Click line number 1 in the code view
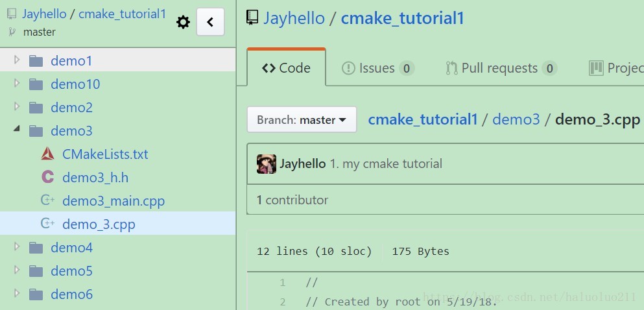This screenshot has height=310, width=644. 283,283
